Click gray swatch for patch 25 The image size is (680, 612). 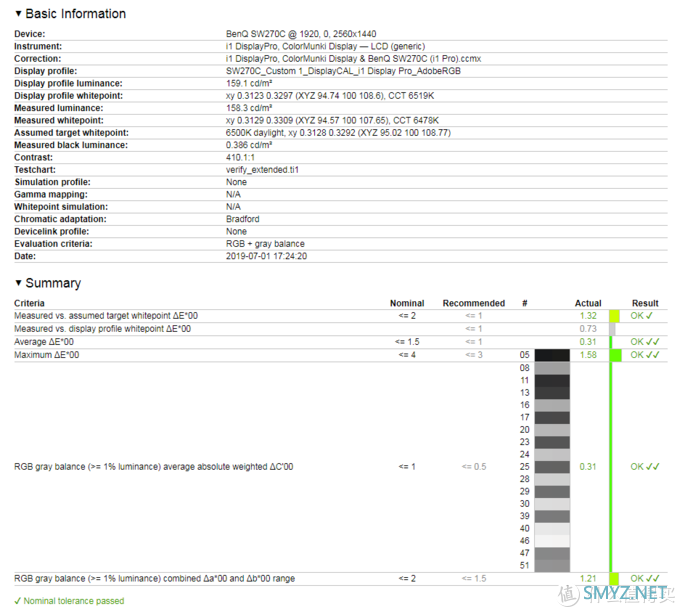tap(552, 467)
